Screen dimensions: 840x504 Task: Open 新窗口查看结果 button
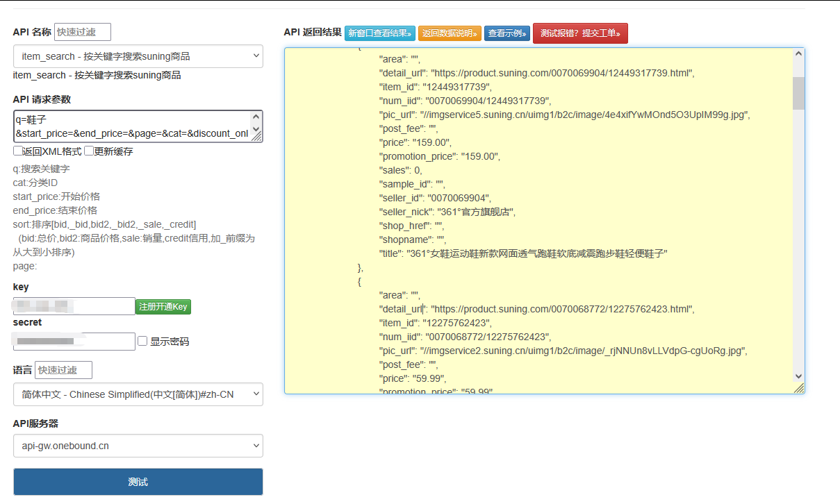click(380, 33)
